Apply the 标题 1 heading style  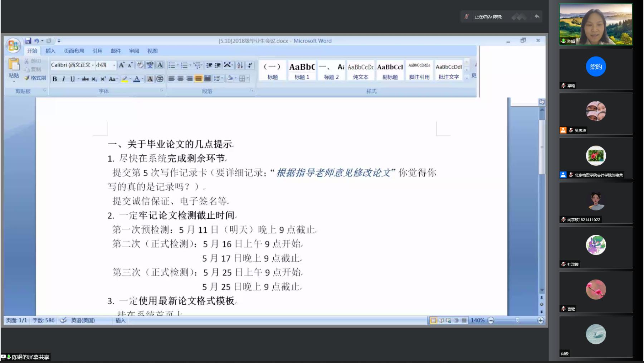302,71
